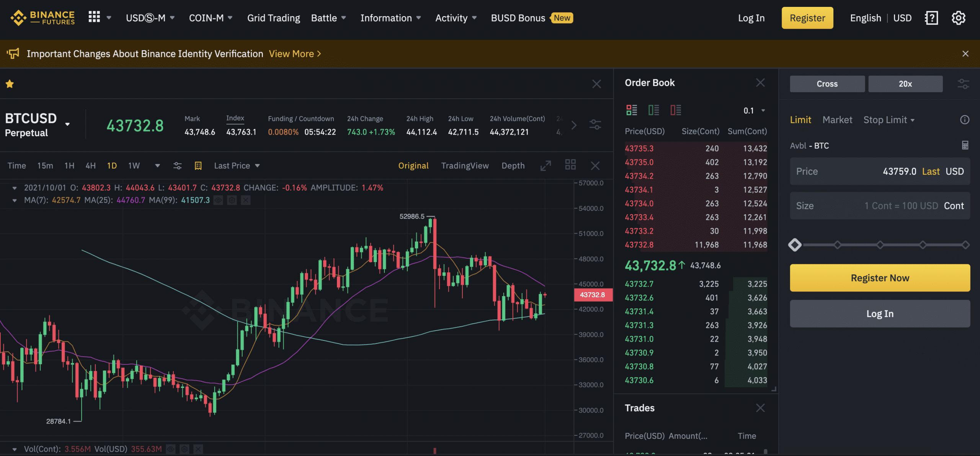Open the Cross margin mode button

click(x=827, y=84)
